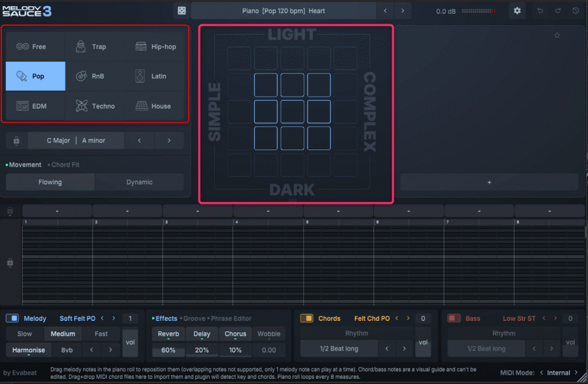Open the settings gear icon

(517, 11)
